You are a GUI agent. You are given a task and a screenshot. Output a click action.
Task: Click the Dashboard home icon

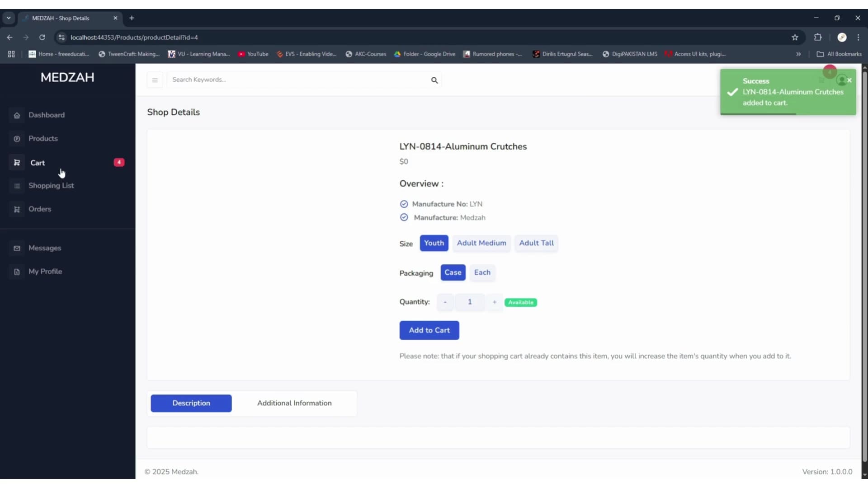pyautogui.click(x=17, y=115)
